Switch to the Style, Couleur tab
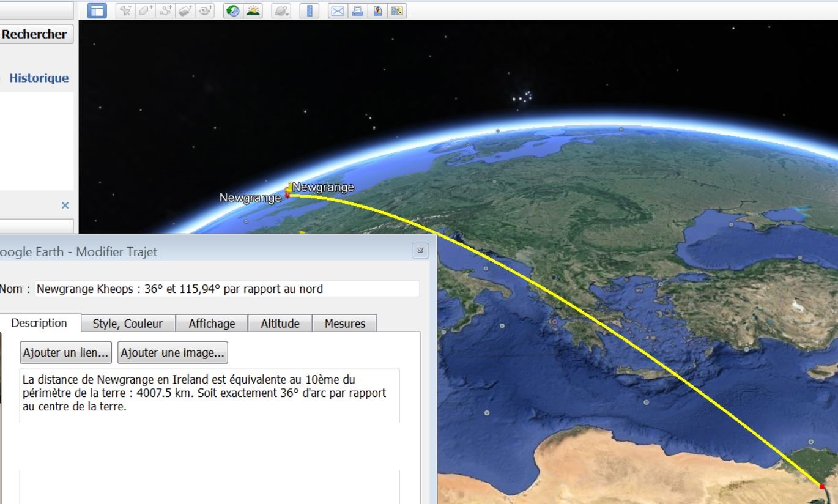The height and width of the screenshot is (504, 838). 128,324
